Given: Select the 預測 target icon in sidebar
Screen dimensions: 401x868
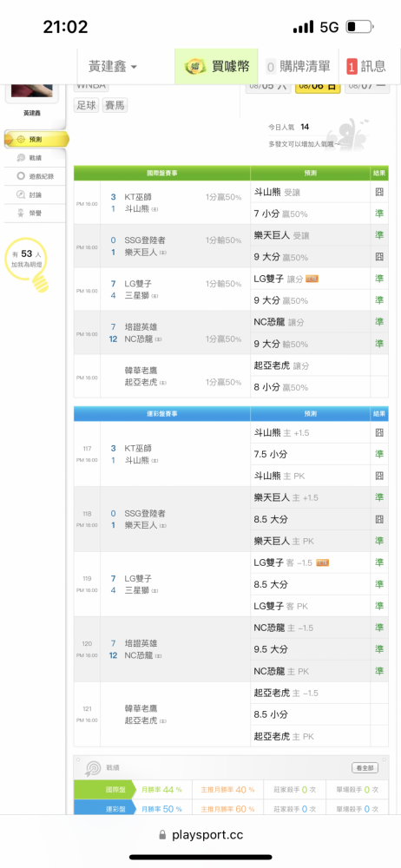Looking at the screenshot, I should coord(21,140).
